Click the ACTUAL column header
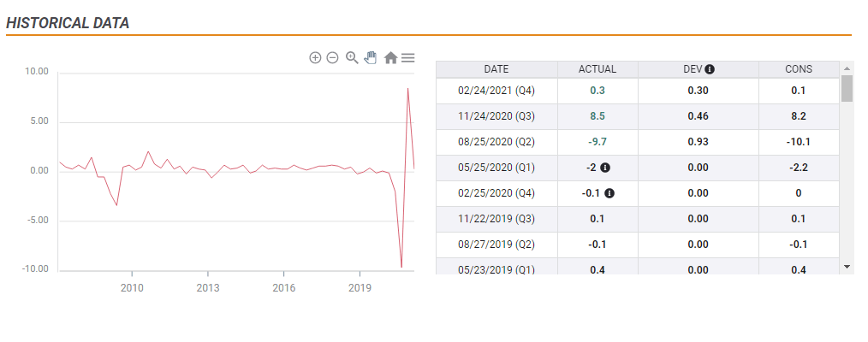 coord(597,69)
